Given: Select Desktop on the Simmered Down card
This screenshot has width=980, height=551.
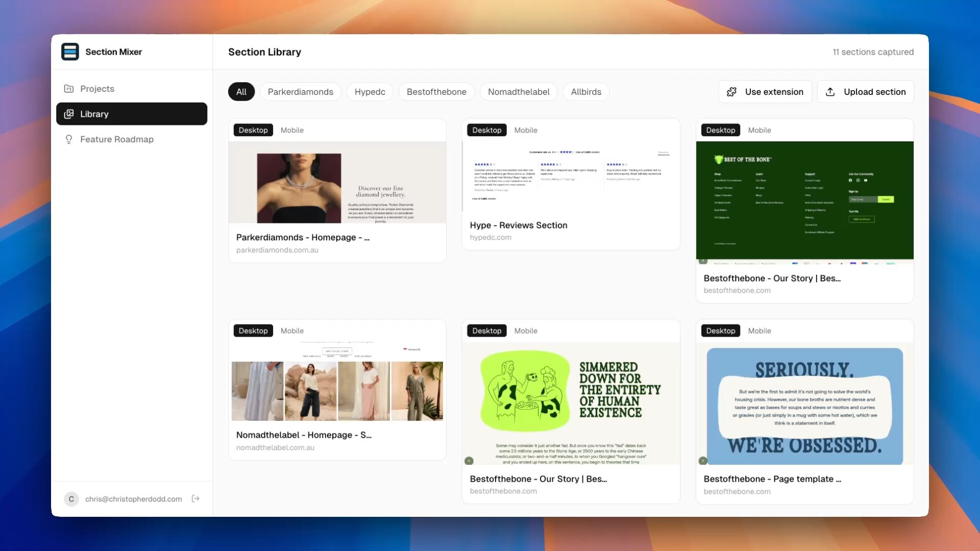Looking at the screenshot, I should tap(487, 331).
